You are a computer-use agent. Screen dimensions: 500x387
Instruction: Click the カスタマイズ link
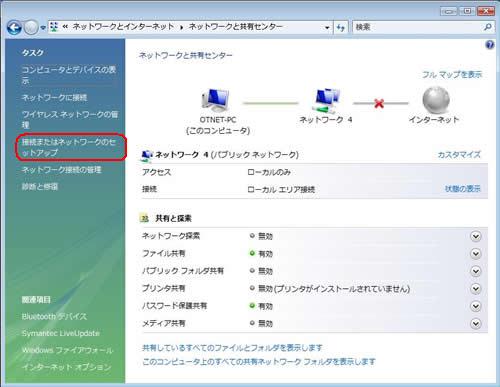pos(459,155)
